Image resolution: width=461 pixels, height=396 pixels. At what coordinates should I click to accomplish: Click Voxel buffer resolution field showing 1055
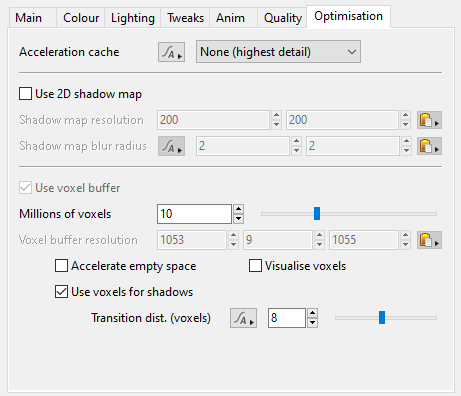[x=364, y=240]
